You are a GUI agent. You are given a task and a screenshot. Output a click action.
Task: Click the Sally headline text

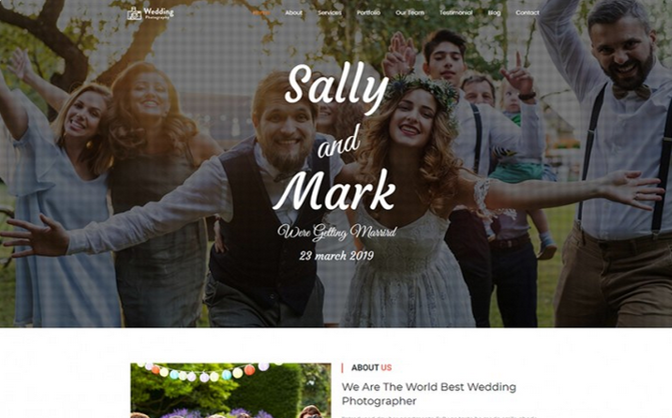click(x=336, y=87)
